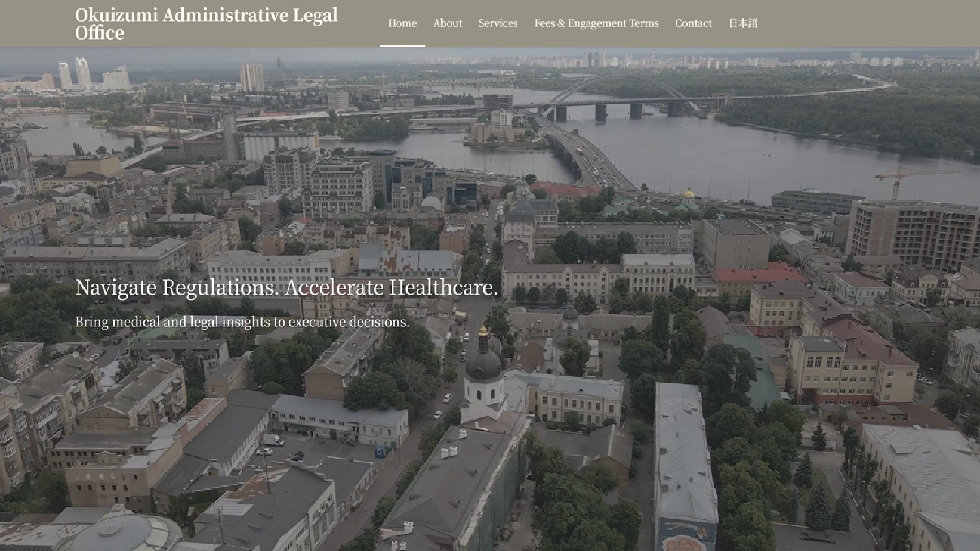980x551 pixels.
Task: Switch language to 日本語
Action: pos(742,23)
